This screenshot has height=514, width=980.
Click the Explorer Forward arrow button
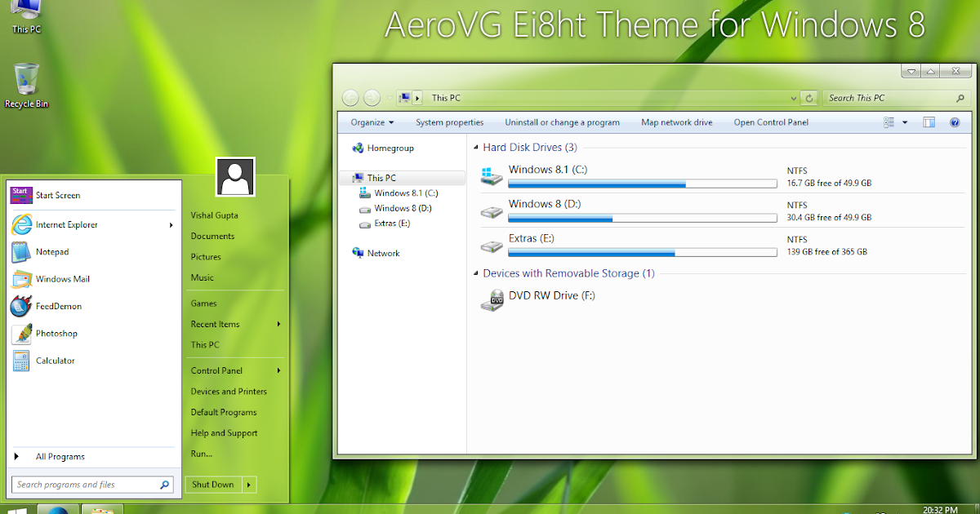pos(372,98)
